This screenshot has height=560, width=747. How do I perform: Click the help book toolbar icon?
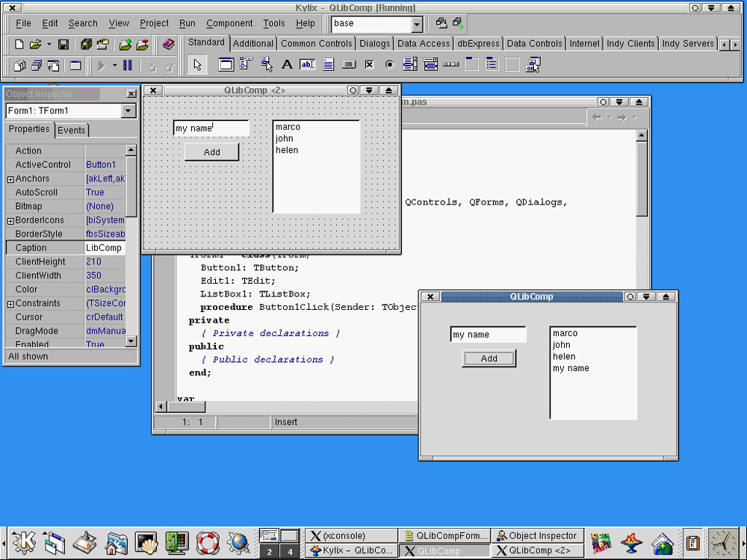(x=168, y=45)
